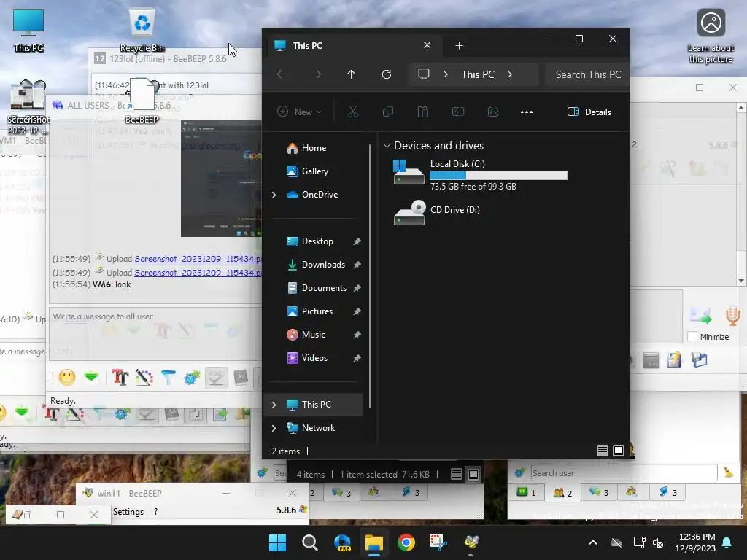Click the chevron before This PC in address bar
The height and width of the screenshot is (560, 747).
click(446, 74)
